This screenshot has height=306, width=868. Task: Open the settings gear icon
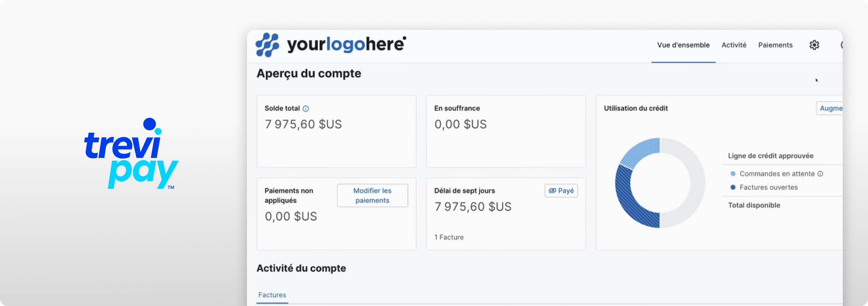pyautogui.click(x=814, y=45)
